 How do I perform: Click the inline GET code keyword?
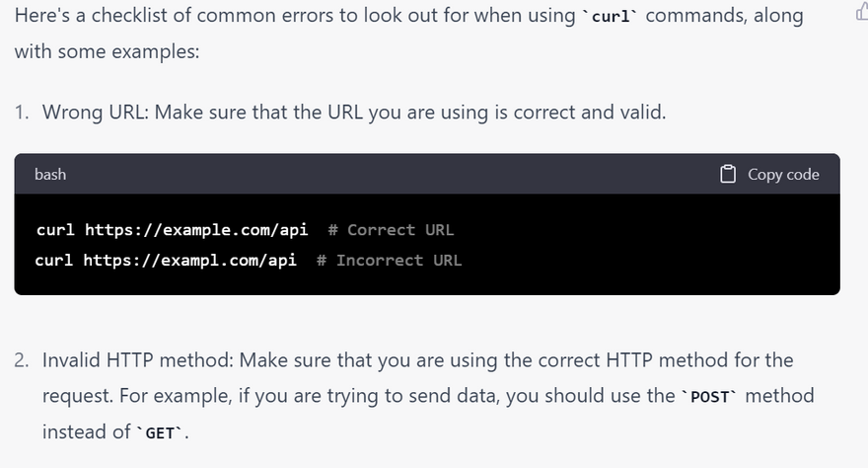pos(160,433)
